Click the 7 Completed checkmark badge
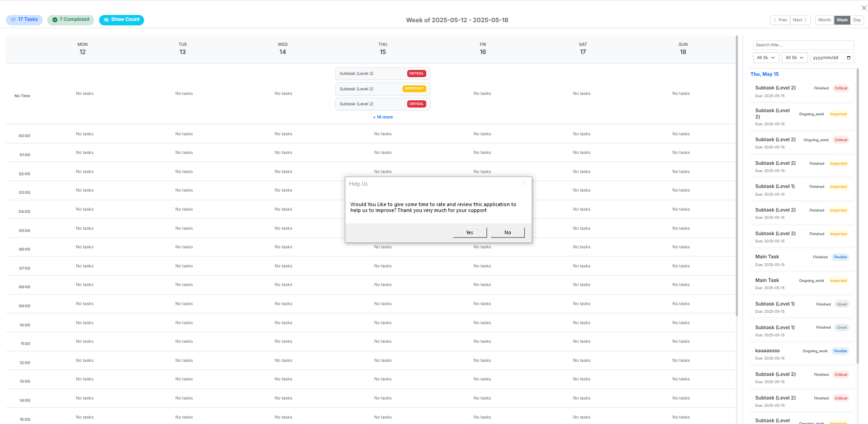The image size is (868, 424). point(70,20)
